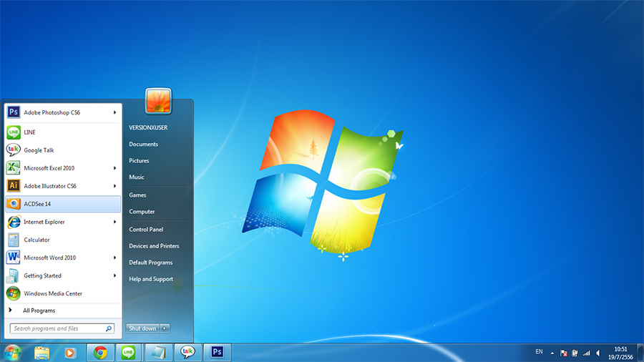Screen dimensions: 644x362
Task: Click the Start orb on the taskbar
Action: (x=13, y=352)
